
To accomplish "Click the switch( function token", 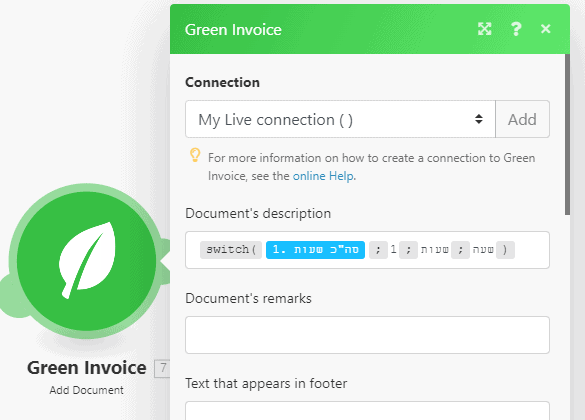I will [231, 250].
